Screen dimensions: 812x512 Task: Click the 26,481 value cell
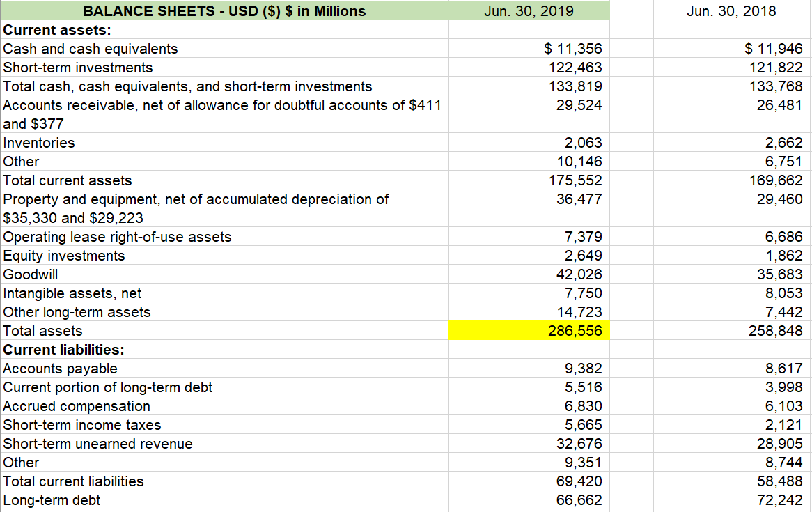pyautogui.click(x=779, y=105)
